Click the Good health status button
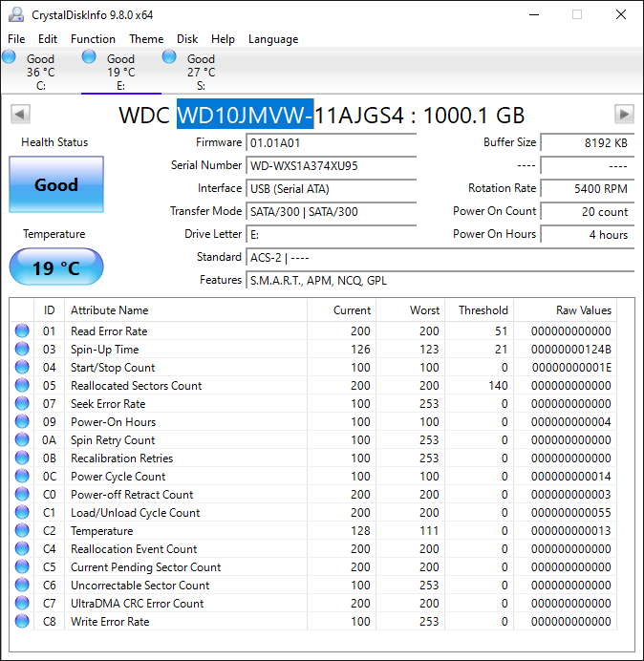This screenshot has height=661, width=644. point(56,184)
